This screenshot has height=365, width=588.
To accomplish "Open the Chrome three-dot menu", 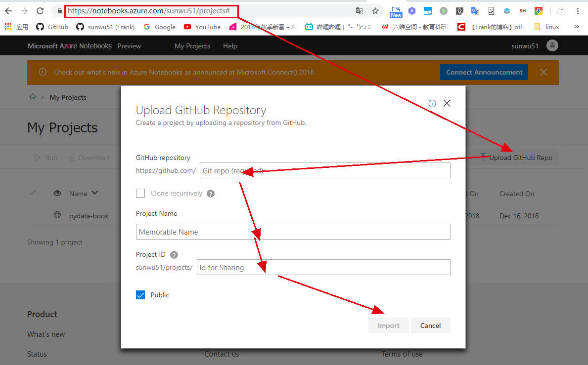I will click(x=578, y=11).
